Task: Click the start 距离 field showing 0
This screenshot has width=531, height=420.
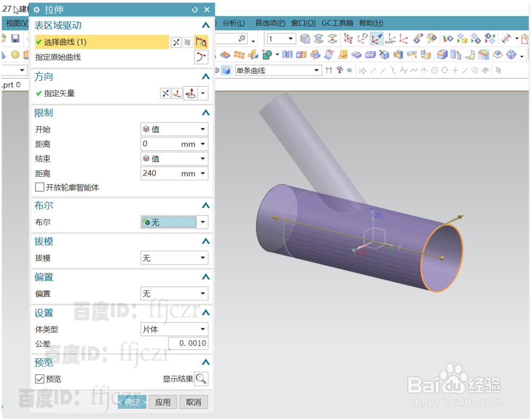Action: 174,144
